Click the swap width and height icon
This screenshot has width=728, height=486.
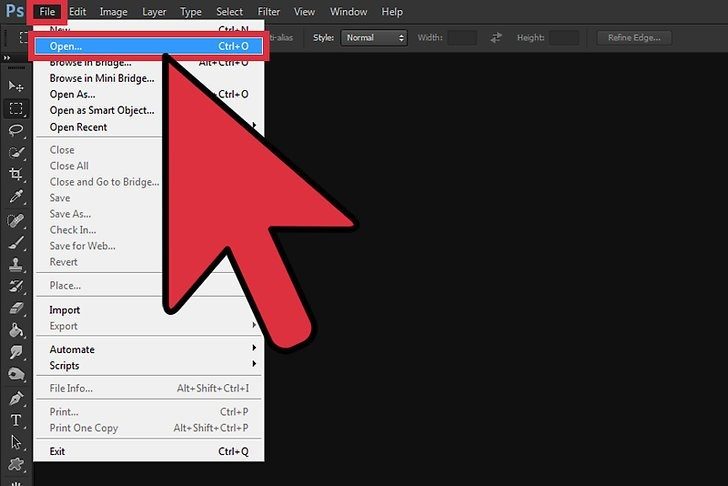[x=496, y=38]
